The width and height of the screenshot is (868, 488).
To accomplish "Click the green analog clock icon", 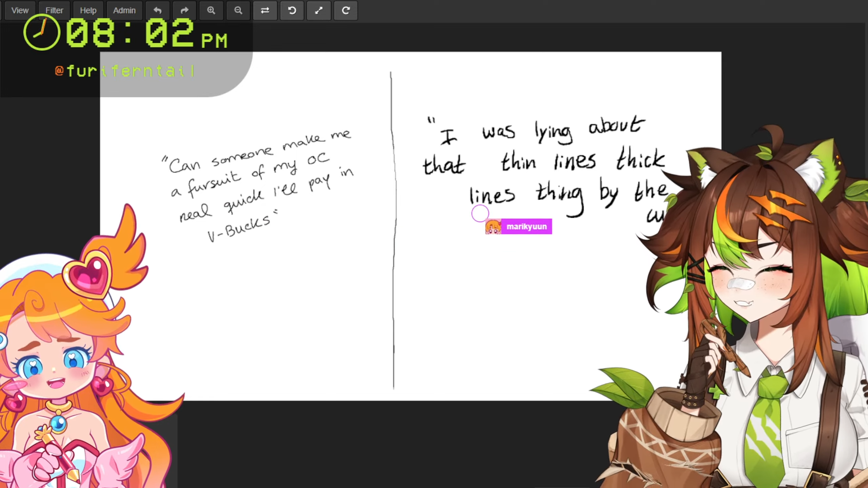I will pos(42,33).
